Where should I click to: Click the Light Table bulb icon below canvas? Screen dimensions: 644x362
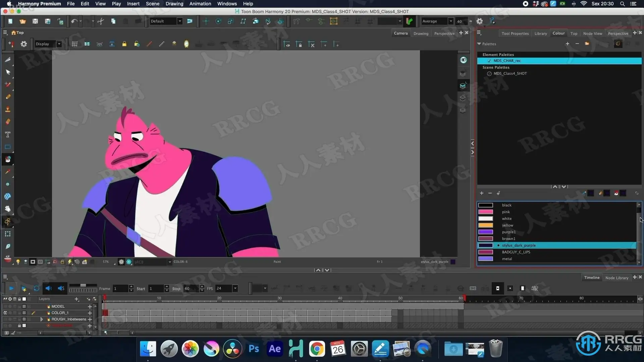click(x=18, y=262)
